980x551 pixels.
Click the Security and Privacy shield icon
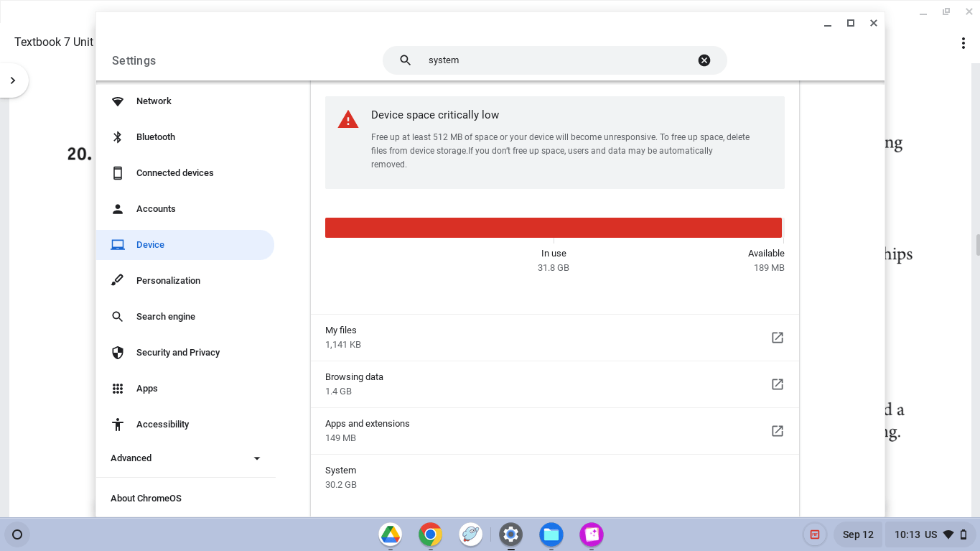pyautogui.click(x=117, y=352)
